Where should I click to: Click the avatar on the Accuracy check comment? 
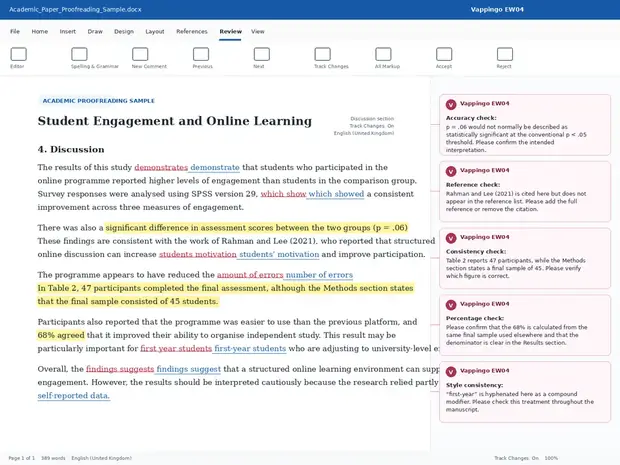click(x=451, y=104)
